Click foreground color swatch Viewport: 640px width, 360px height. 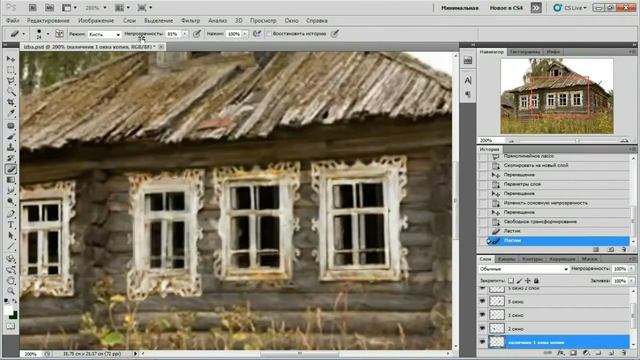8,311
